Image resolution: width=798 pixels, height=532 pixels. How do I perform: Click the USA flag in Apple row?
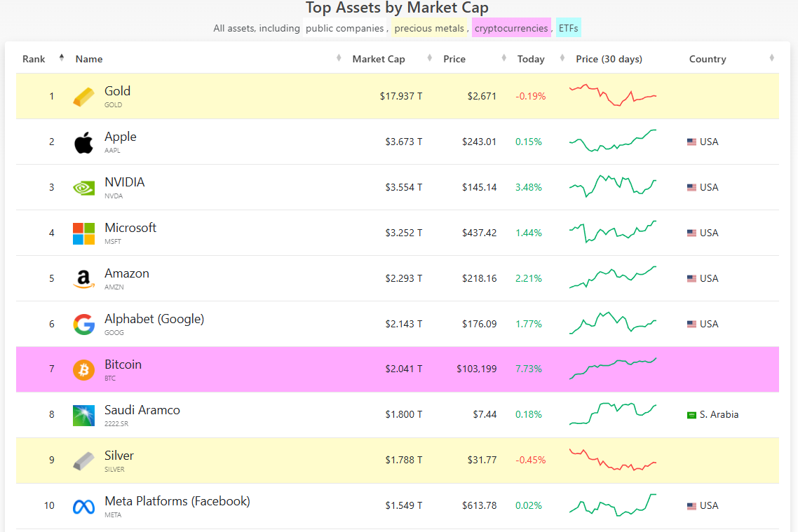pyautogui.click(x=691, y=142)
